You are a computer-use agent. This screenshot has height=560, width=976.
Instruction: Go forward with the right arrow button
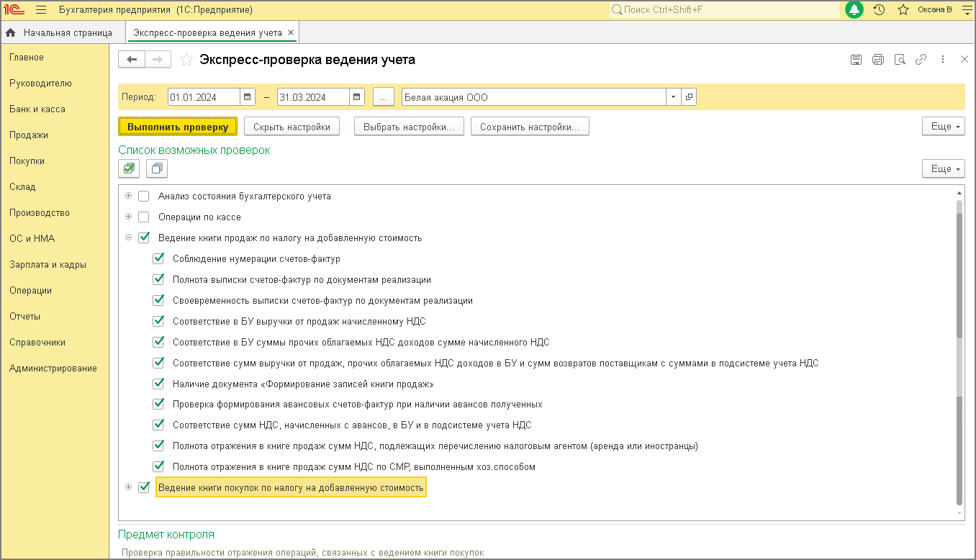click(x=158, y=60)
